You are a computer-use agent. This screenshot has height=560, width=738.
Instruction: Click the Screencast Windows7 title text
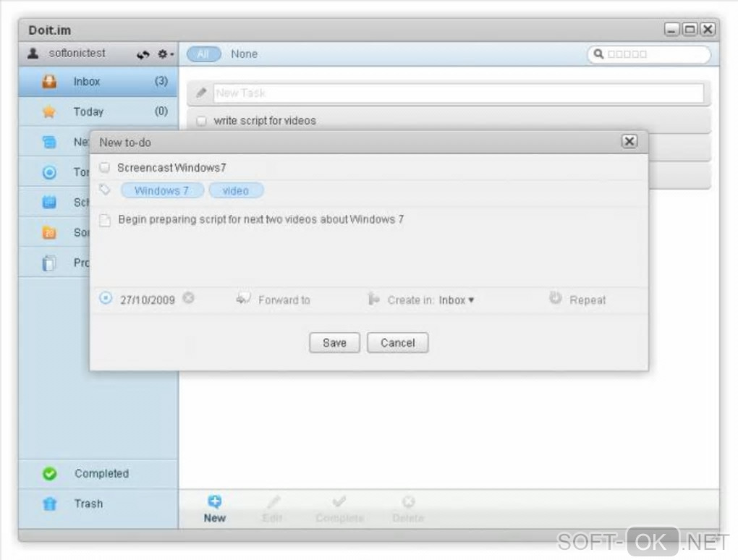(x=171, y=168)
